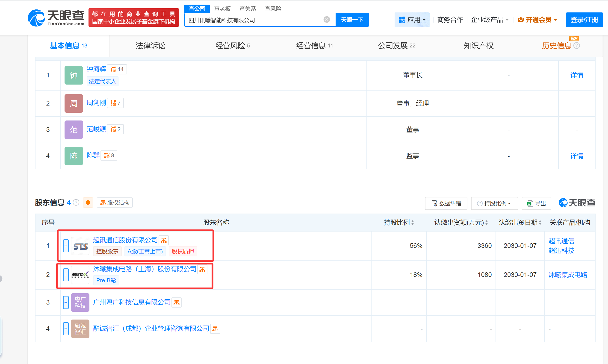Click the 导出 export button
The width and height of the screenshot is (608, 364).
point(536,203)
